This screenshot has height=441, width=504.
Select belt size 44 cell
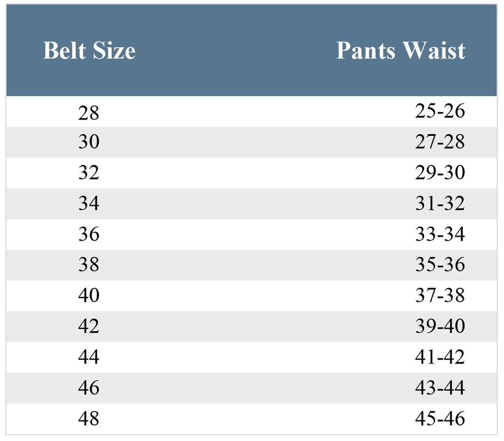coord(89,357)
